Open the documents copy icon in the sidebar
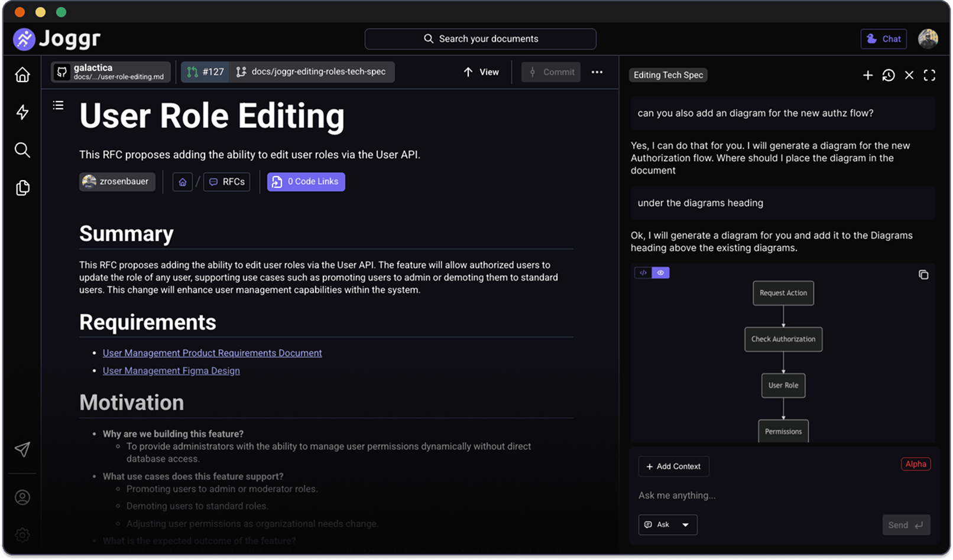Image resolution: width=953 pixels, height=560 pixels. pos(22,188)
